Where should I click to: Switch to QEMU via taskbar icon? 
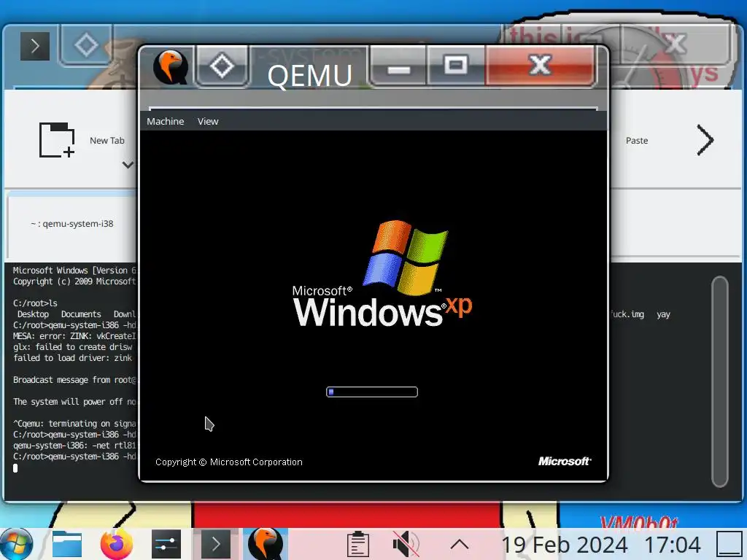pos(266,544)
